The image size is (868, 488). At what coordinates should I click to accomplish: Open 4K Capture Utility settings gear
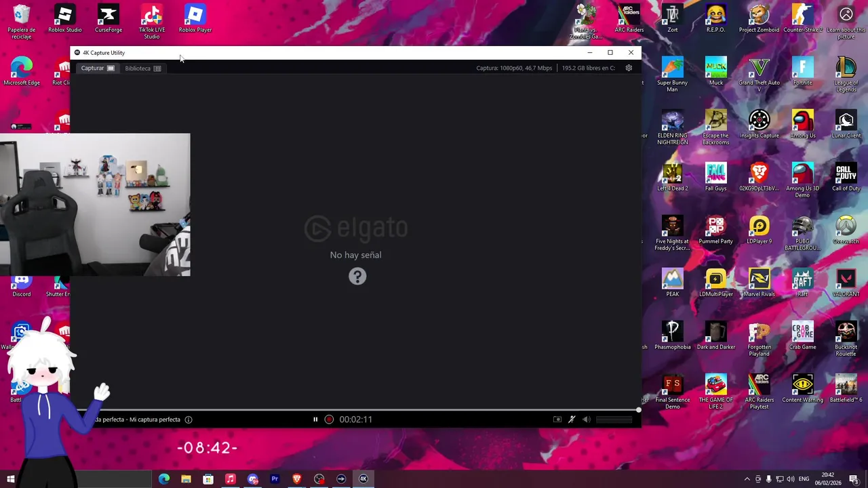pyautogui.click(x=629, y=68)
